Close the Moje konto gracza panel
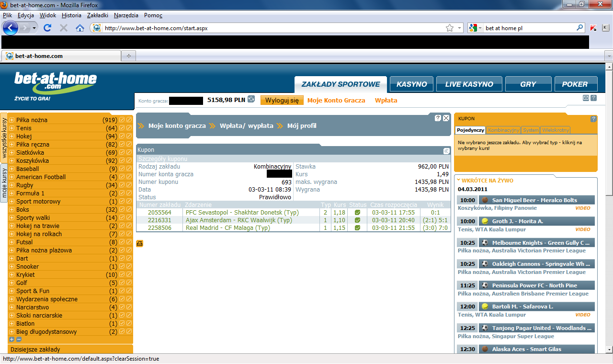The width and height of the screenshot is (613, 364). [x=446, y=118]
